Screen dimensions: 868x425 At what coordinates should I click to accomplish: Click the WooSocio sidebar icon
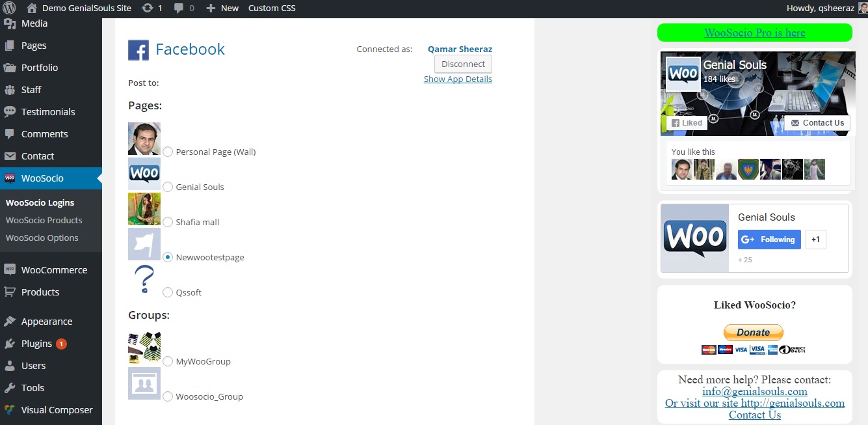[10, 178]
